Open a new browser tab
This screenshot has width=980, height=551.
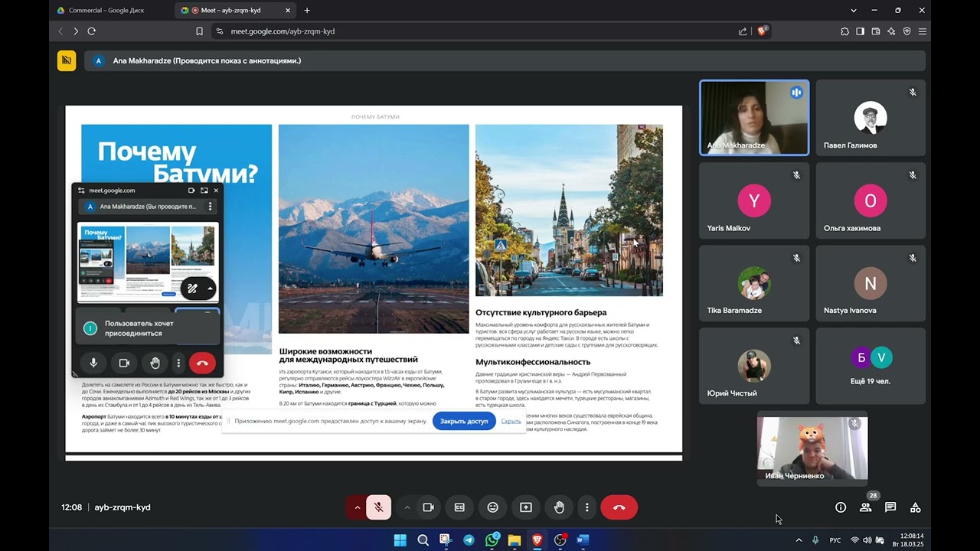tap(307, 10)
